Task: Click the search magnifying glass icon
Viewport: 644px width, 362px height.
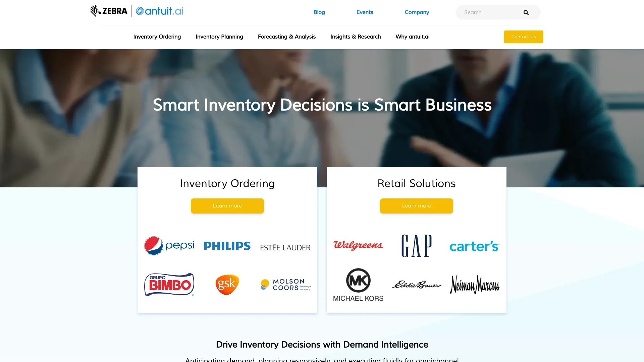Action: point(526,12)
